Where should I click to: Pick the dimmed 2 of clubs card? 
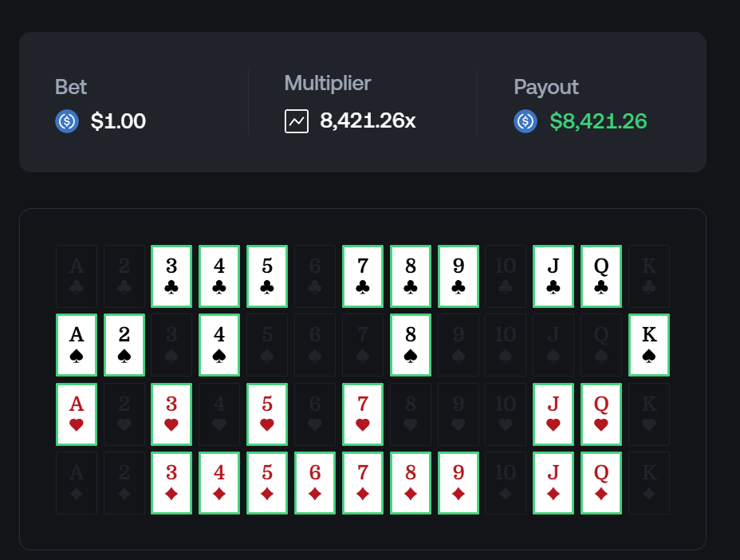[x=124, y=276]
